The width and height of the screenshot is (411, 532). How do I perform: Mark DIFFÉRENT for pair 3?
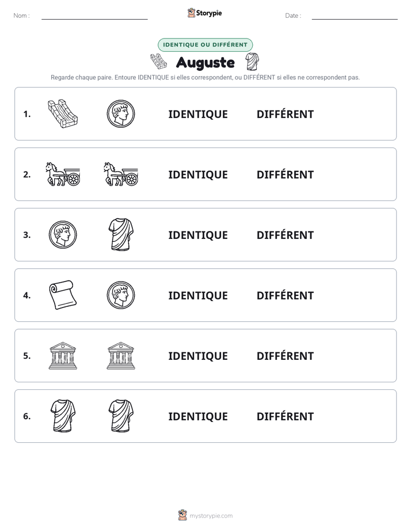[x=285, y=235]
